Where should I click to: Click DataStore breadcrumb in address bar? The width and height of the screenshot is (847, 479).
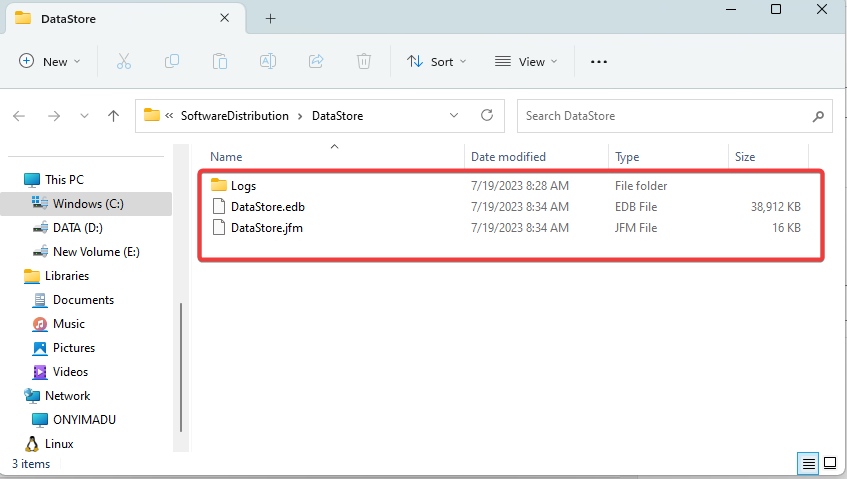point(337,116)
